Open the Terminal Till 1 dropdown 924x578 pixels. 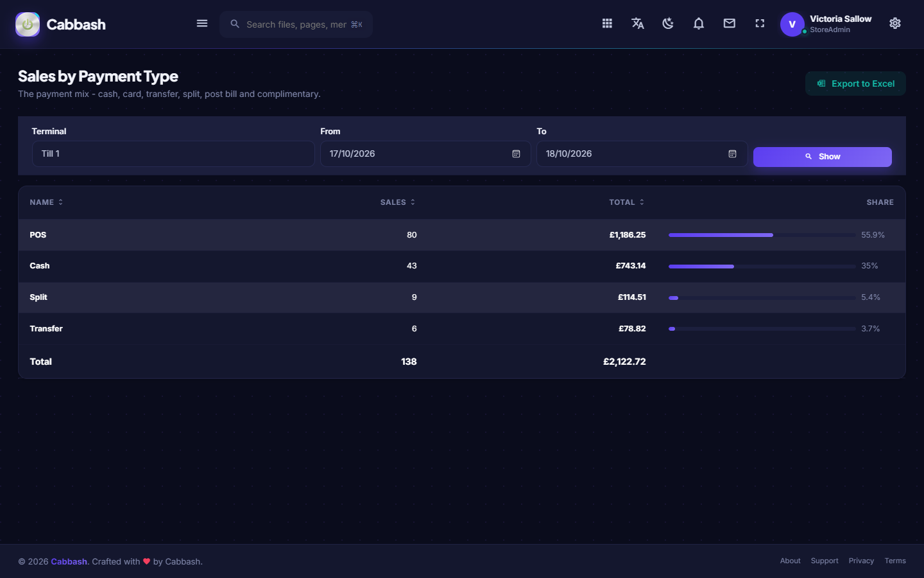coord(173,154)
